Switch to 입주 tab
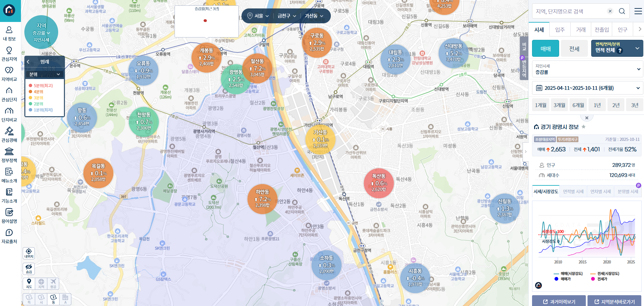Viewport: 644px width, 306px height. click(560, 30)
